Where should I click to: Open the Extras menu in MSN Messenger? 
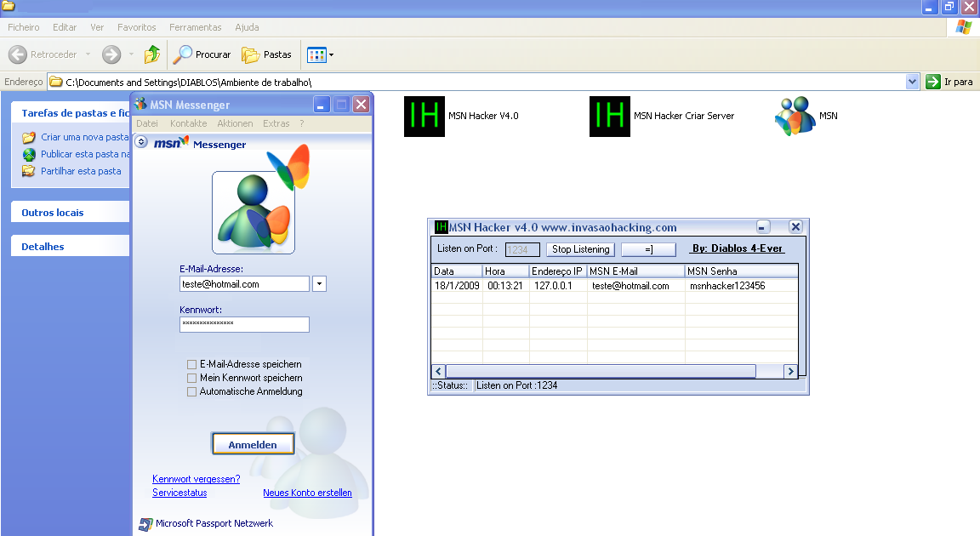pyautogui.click(x=276, y=123)
